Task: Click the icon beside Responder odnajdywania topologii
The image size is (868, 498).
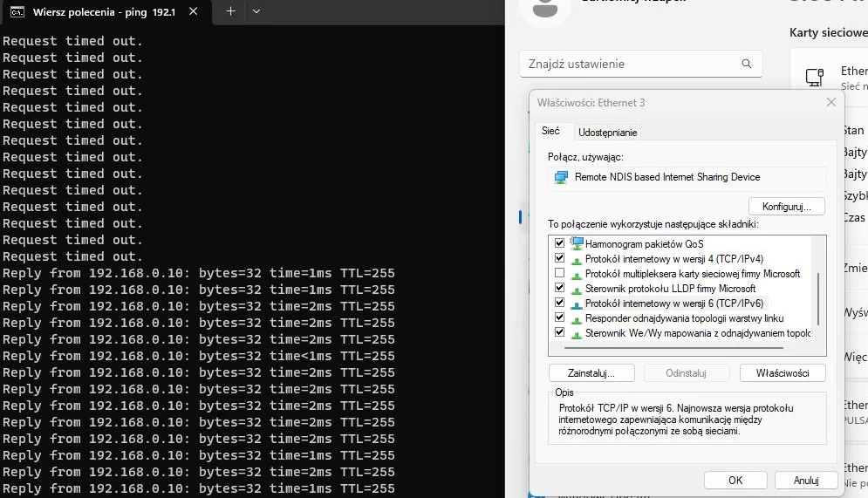Action: [x=577, y=319]
